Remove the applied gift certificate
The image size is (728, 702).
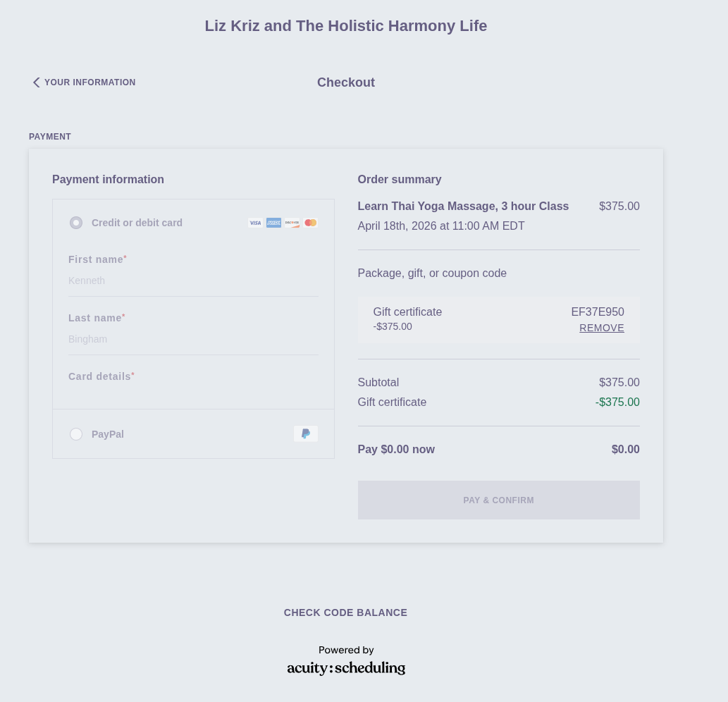pyautogui.click(x=601, y=328)
